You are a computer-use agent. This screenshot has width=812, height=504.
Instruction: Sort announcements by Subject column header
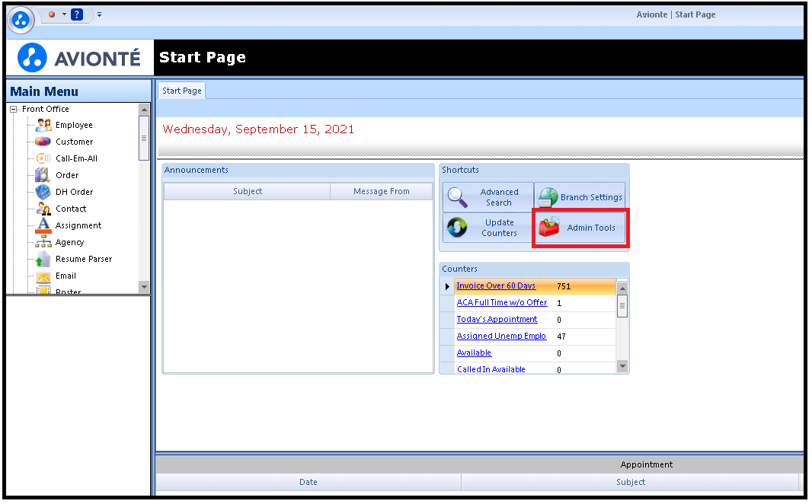pos(247,191)
